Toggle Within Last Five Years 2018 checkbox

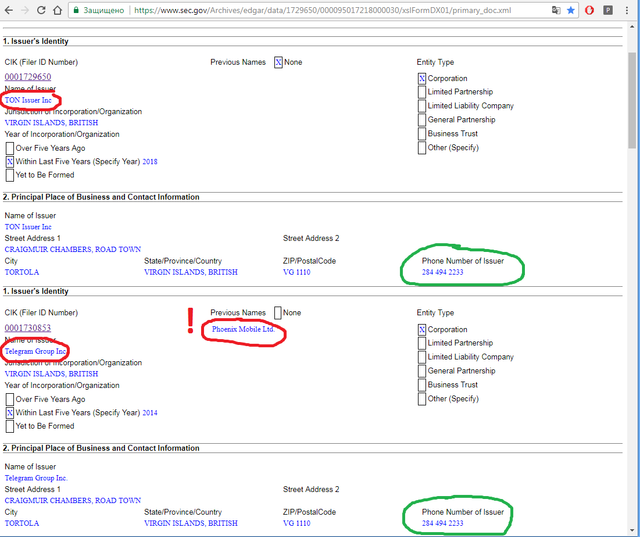[10, 162]
